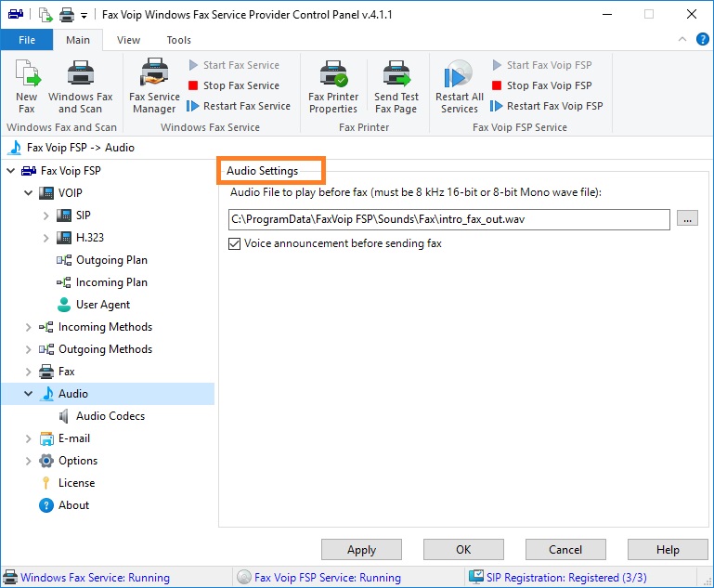
Task: Switch to the Main ribbon tab
Action: click(x=78, y=40)
